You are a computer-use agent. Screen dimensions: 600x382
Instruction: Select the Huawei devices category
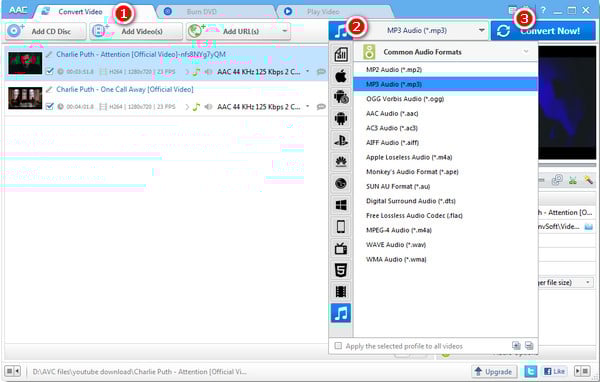341,162
